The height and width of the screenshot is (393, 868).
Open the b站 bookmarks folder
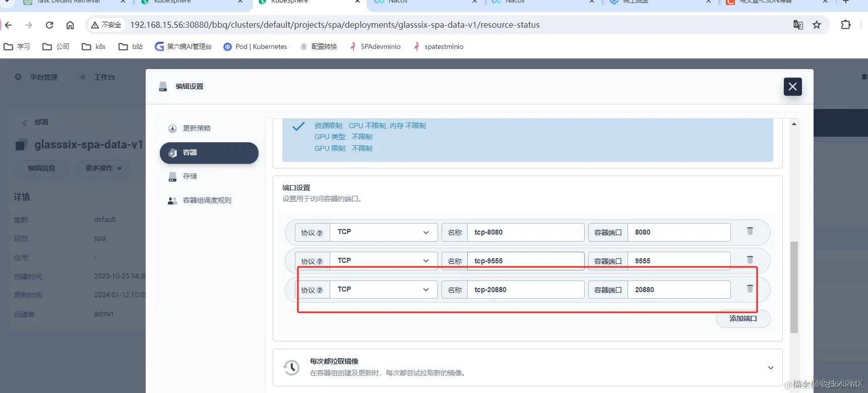click(131, 46)
